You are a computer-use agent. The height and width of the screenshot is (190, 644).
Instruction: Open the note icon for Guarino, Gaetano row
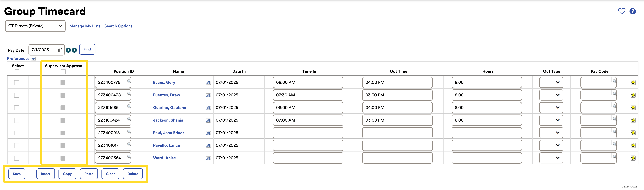[633, 108]
